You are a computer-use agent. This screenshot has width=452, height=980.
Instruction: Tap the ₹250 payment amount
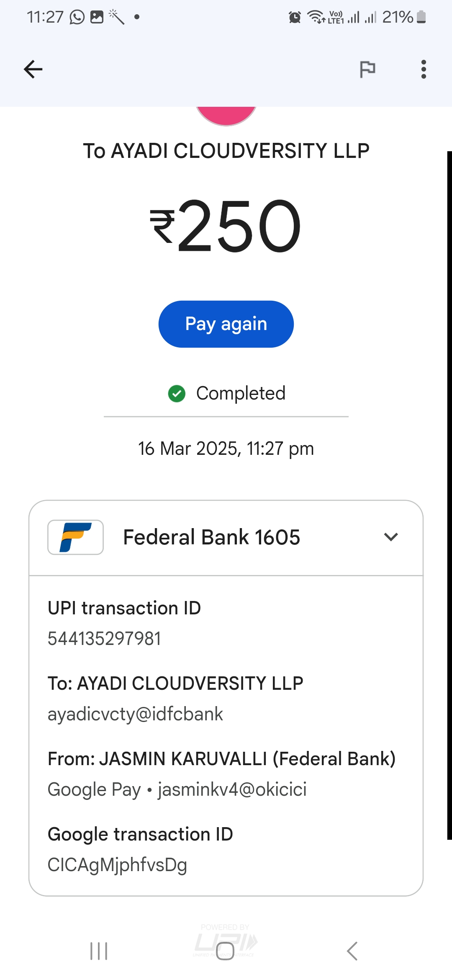pos(226,226)
